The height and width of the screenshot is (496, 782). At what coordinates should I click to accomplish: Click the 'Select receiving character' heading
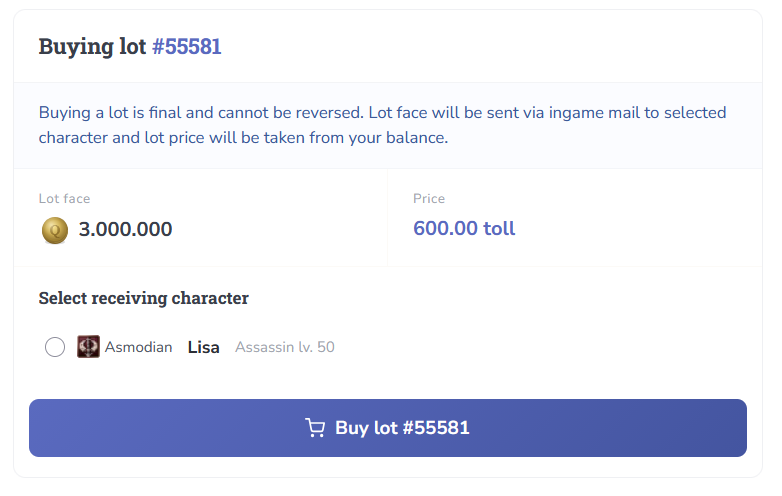coord(143,298)
